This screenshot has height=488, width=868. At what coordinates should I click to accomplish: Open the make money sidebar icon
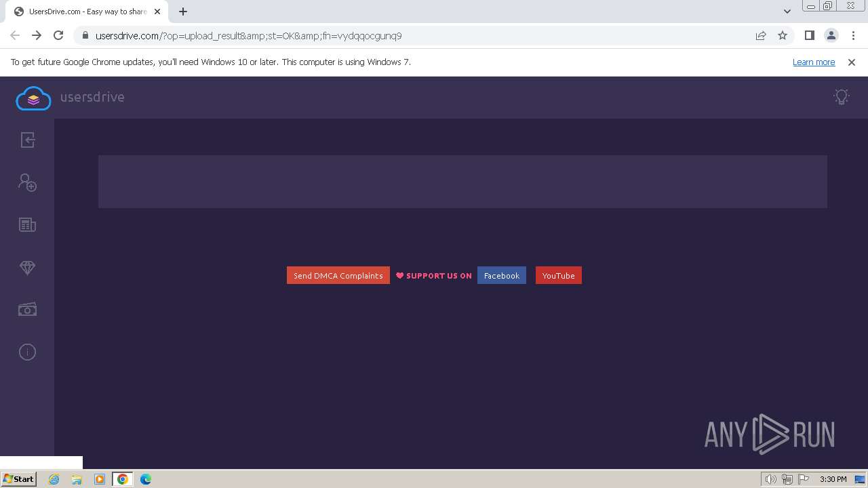[27, 310]
